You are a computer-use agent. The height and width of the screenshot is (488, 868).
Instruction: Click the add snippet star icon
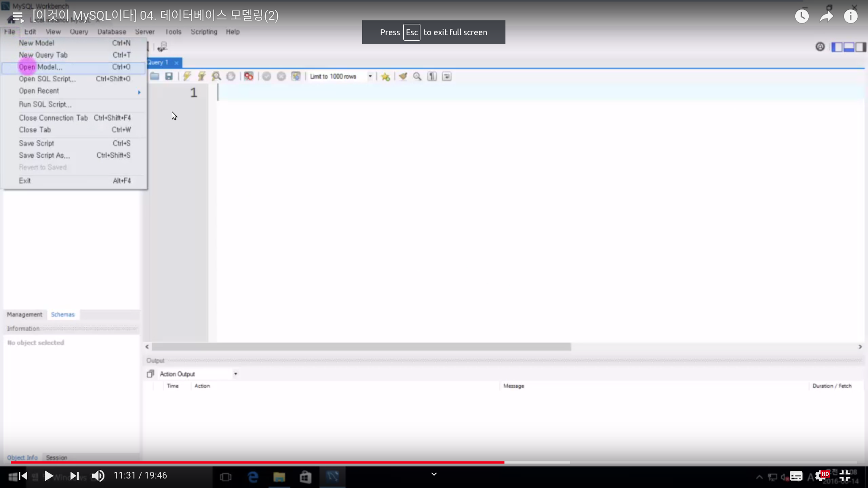pyautogui.click(x=385, y=76)
